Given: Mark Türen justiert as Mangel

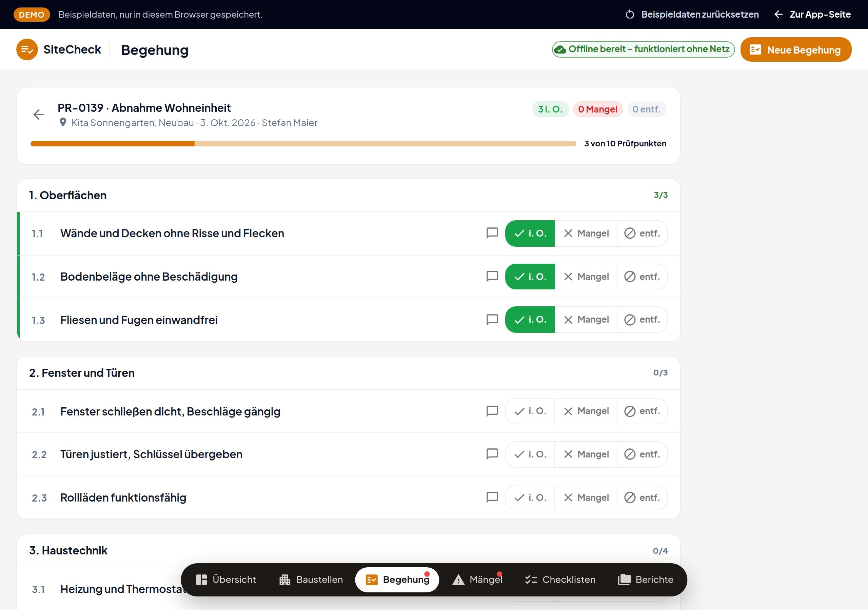Looking at the screenshot, I should pyautogui.click(x=585, y=454).
